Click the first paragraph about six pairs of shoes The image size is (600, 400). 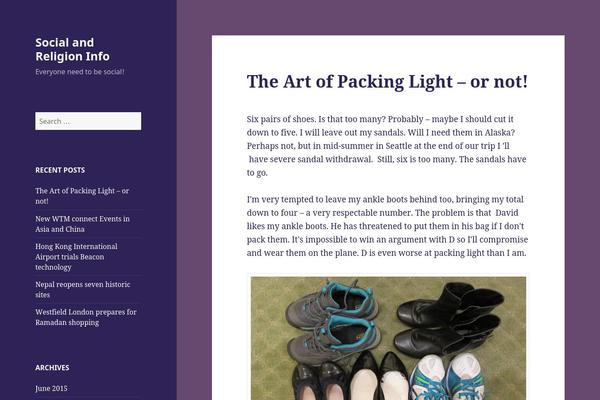tap(386, 146)
